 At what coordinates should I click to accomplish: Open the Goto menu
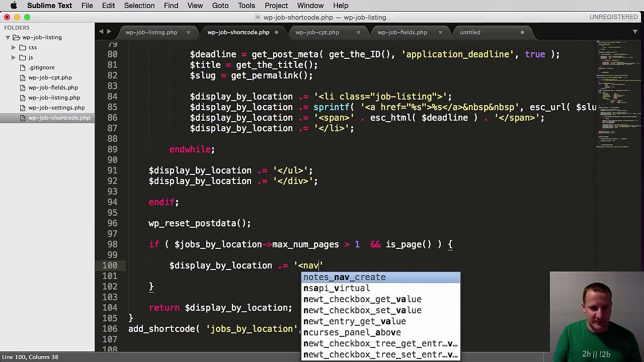[x=220, y=6]
